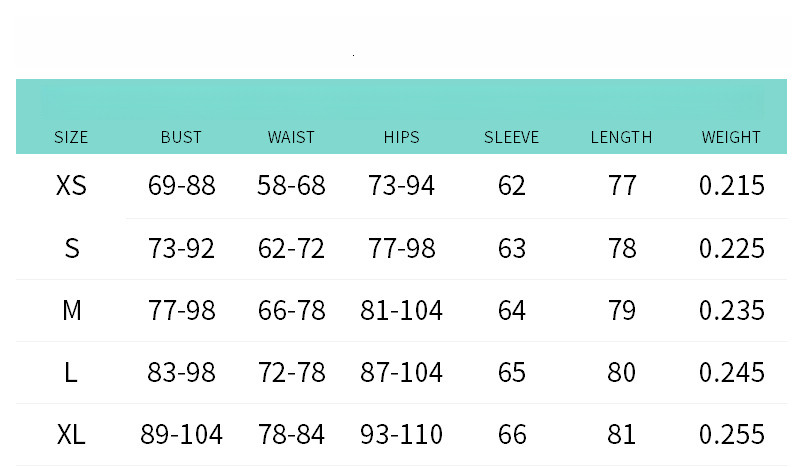This screenshot has height=467, width=801.
Task: Select the 62-72 waist value
Action: tap(291, 249)
